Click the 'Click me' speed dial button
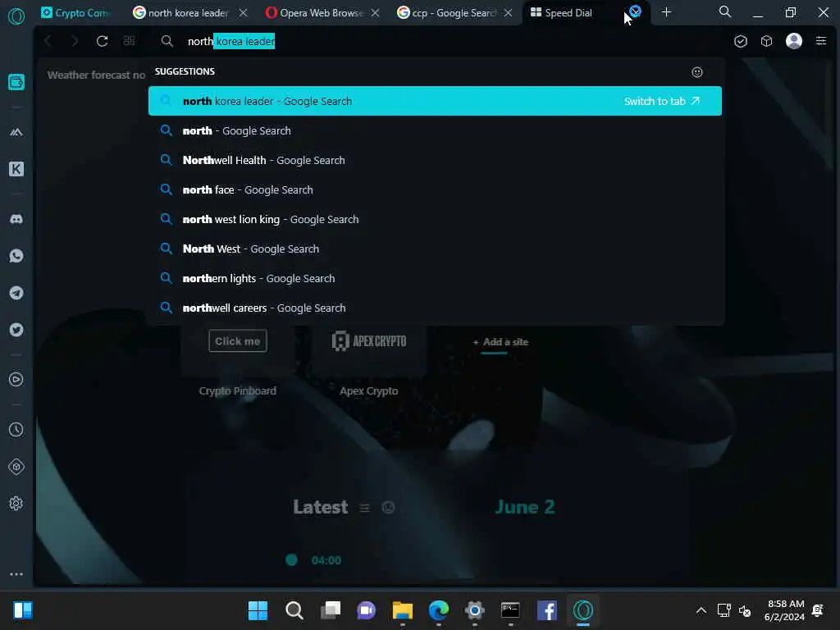 237,340
